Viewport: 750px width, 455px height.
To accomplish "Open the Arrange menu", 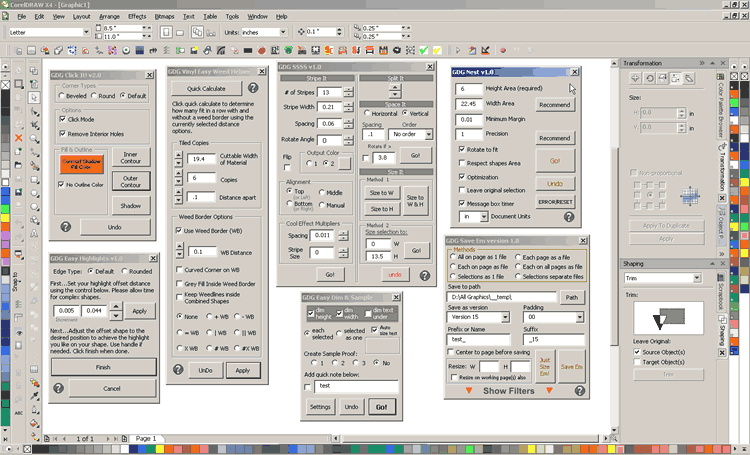I will (110, 16).
